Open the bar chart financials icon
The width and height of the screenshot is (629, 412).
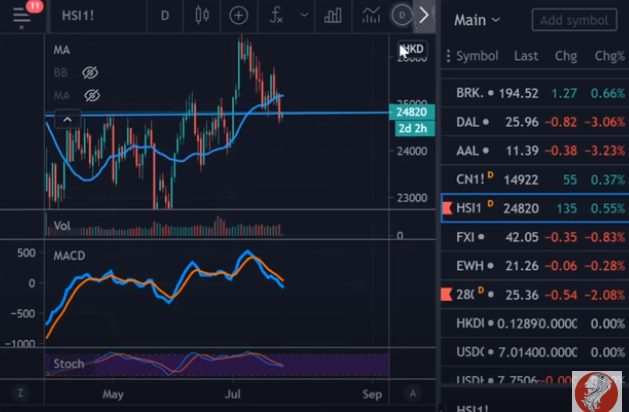[x=333, y=16]
